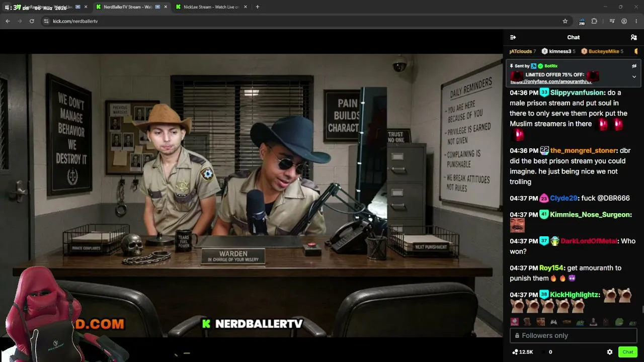This screenshot has height=362, width=644.
Task: Hide the pinned BotRix message
Action: [x=634, y=66]
